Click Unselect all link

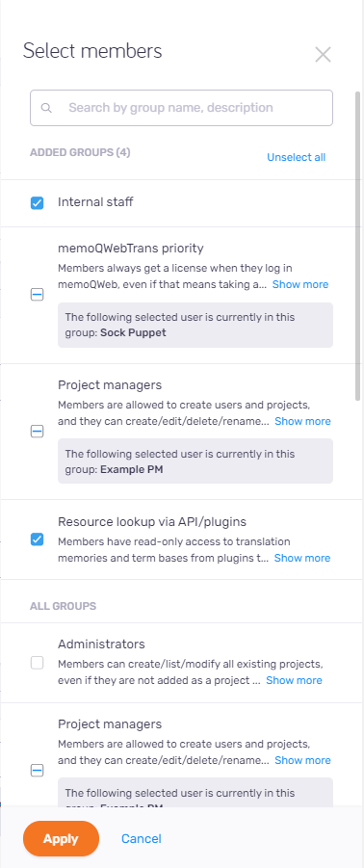[x=296, y=157]
